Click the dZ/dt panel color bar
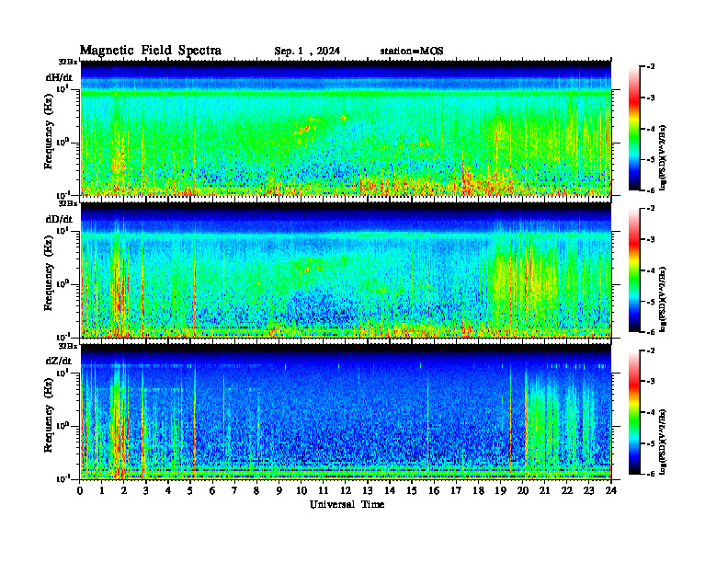This screenshot has width=728, height=563. [x=634, y=412]
